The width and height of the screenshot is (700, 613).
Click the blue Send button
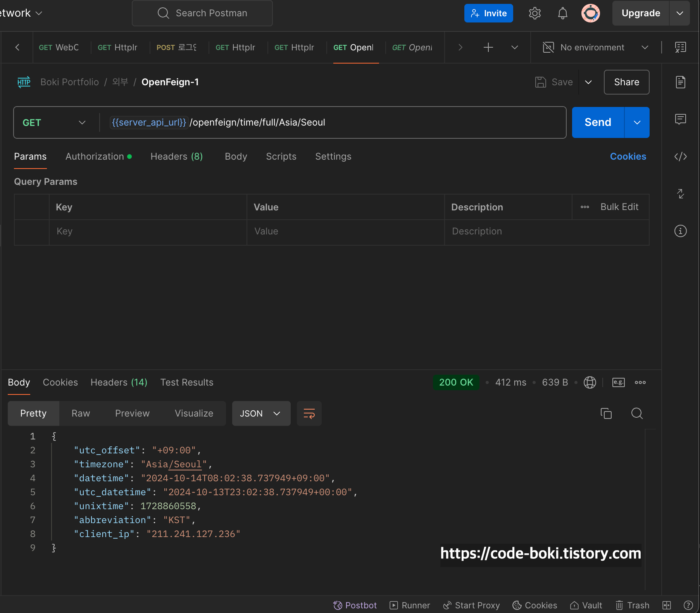click(598, 122)
